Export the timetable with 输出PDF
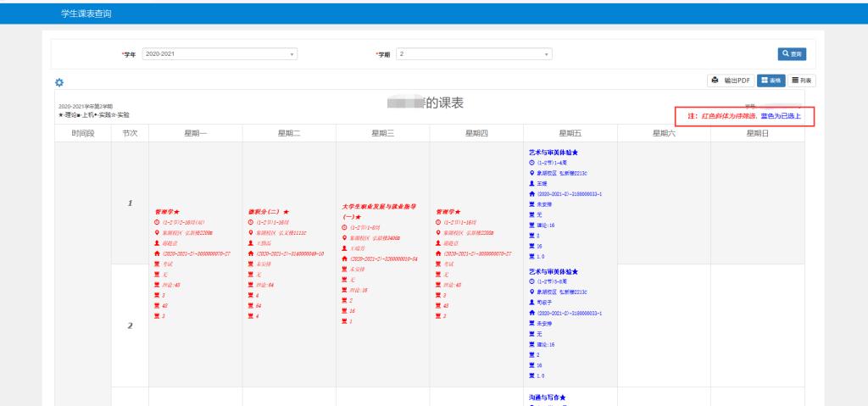The image size is (868, 406). point(732,81)
